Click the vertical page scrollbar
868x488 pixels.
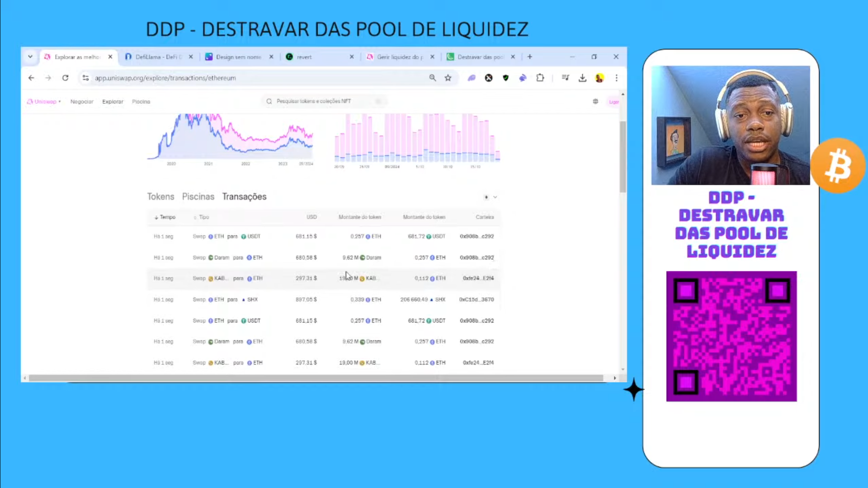[623, 156]
